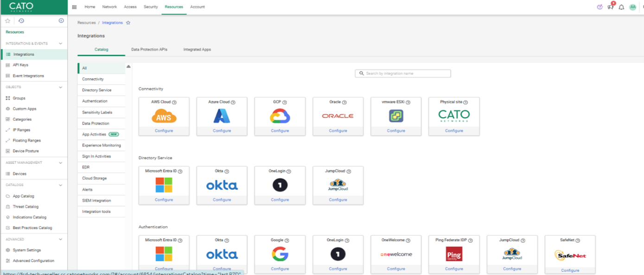Click the GCP logo

pos(280,116)
